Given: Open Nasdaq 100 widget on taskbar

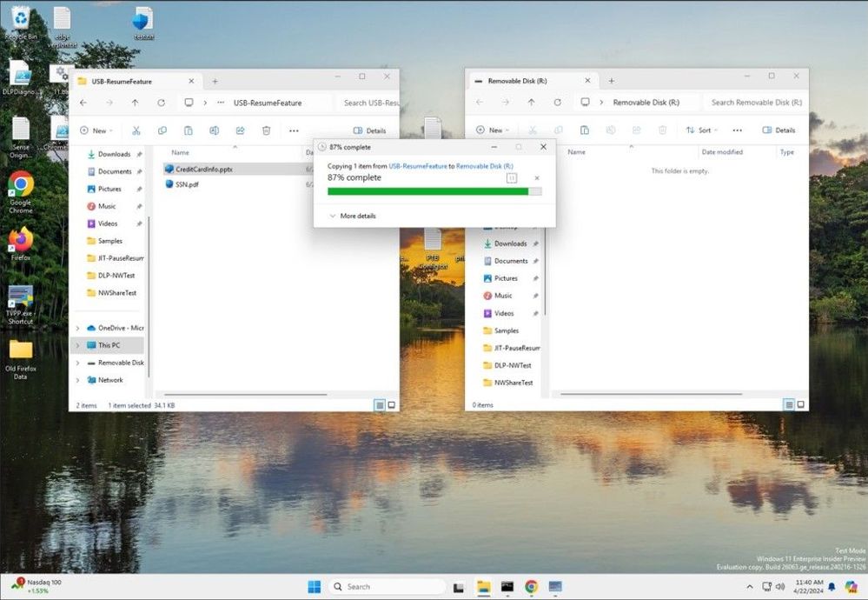Looking at the screenshot, I should (x=36, y=586).
